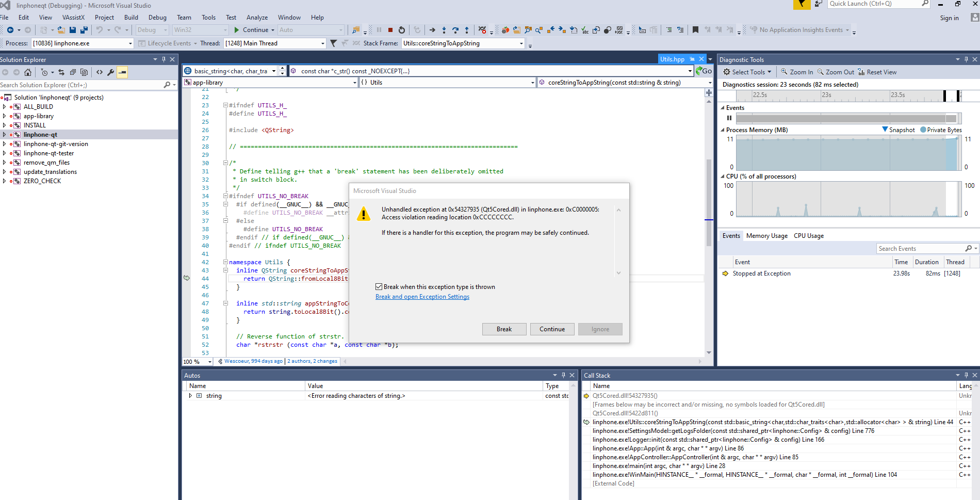Open the Analyze menu
Screen dimensions: 980x500
click(257, 18)
